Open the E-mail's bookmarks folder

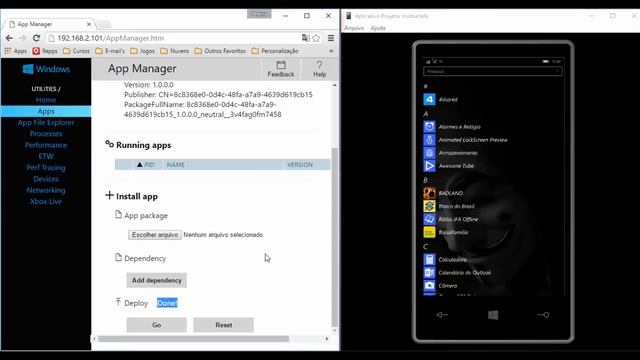(110, 51)
